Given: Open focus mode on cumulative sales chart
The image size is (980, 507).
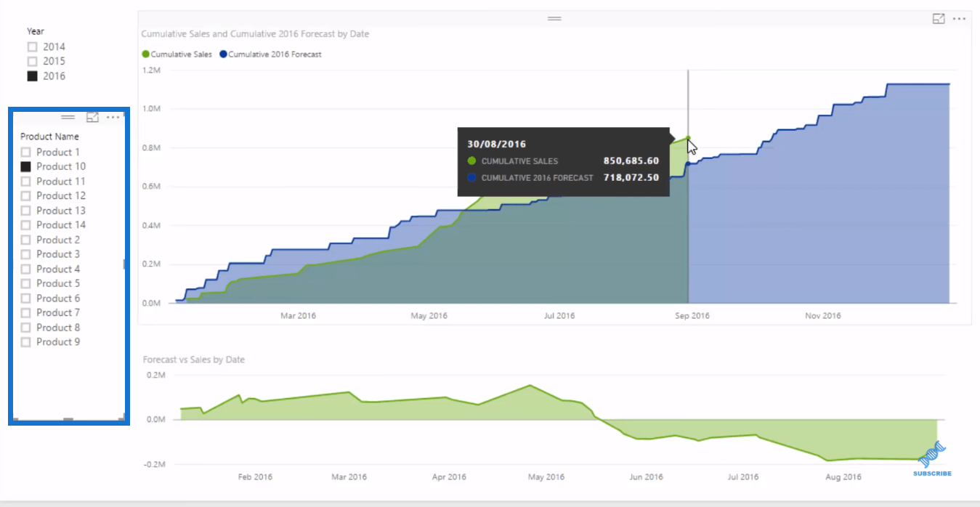Looking at the screenshot, I should [939, 19].
